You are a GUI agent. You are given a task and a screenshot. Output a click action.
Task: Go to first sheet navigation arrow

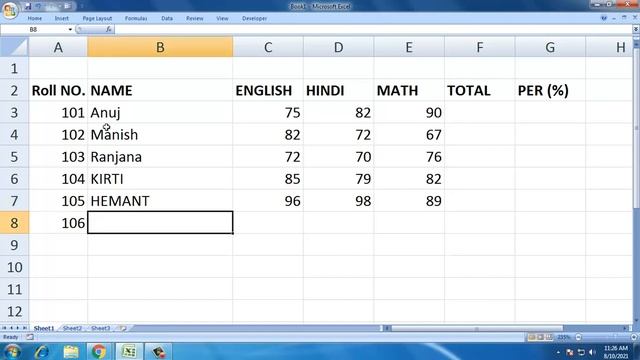[x=4, y=328]
